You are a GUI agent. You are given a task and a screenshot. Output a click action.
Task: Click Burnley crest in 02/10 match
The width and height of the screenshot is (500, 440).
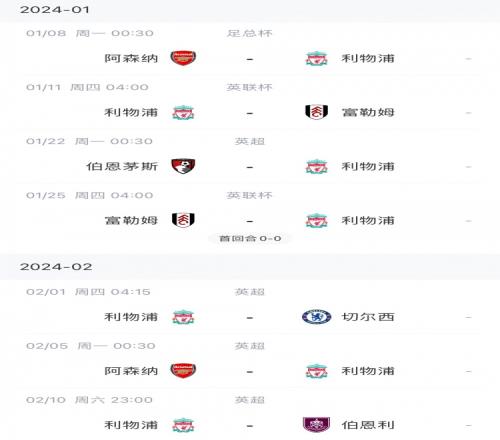click(x=316, y=425)
